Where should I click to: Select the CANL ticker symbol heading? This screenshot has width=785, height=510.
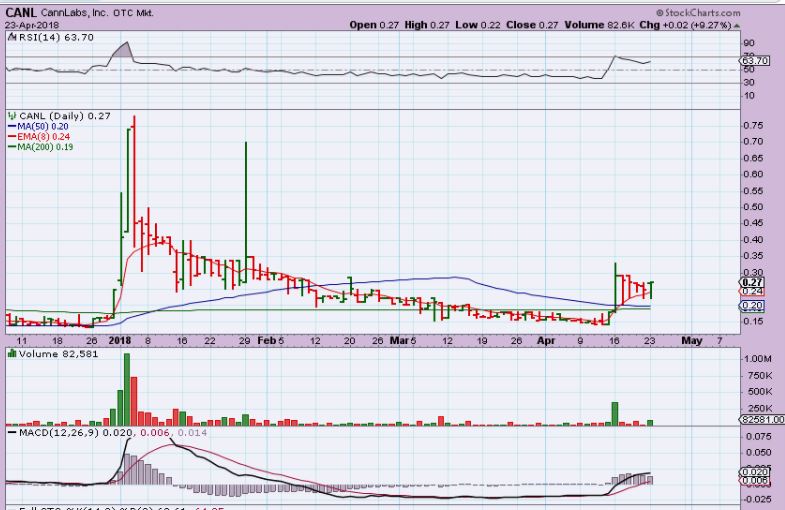point(21,13)
